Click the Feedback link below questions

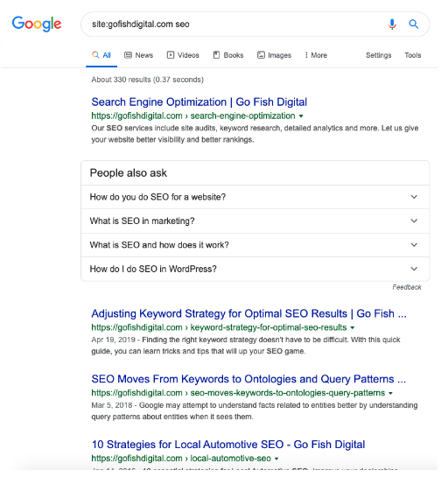407,287
